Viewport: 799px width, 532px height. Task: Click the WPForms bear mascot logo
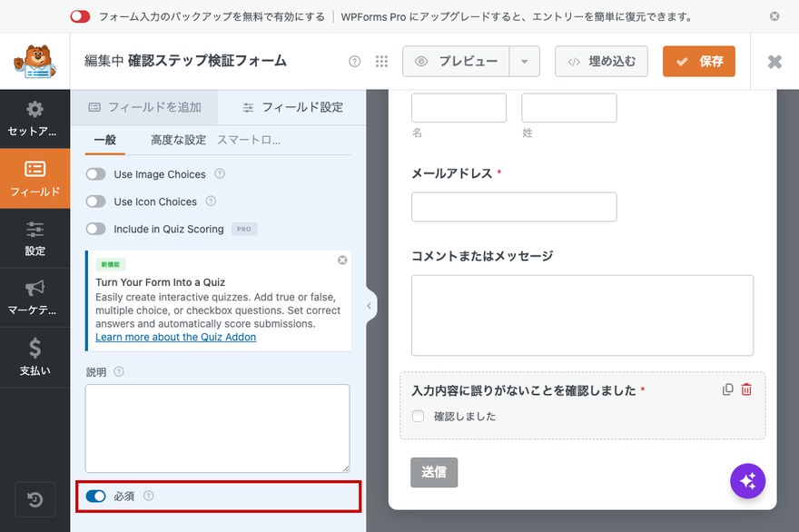click(x=35, y=62)
